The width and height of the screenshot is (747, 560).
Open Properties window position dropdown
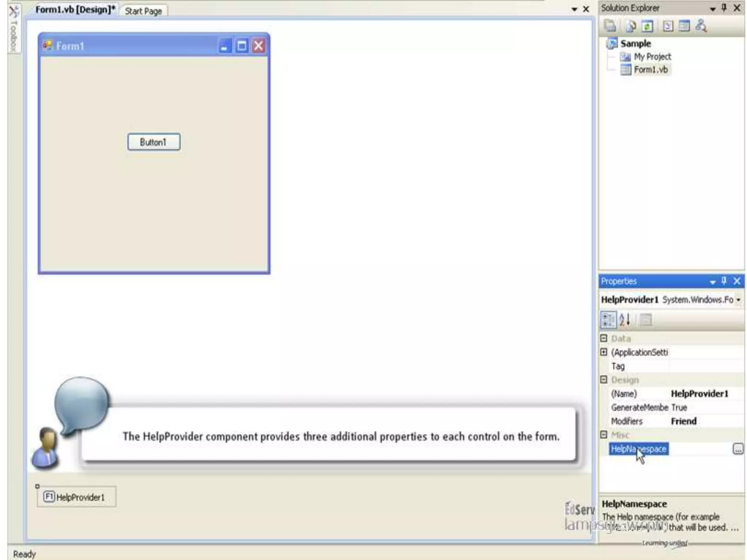(x=712, y=282)
